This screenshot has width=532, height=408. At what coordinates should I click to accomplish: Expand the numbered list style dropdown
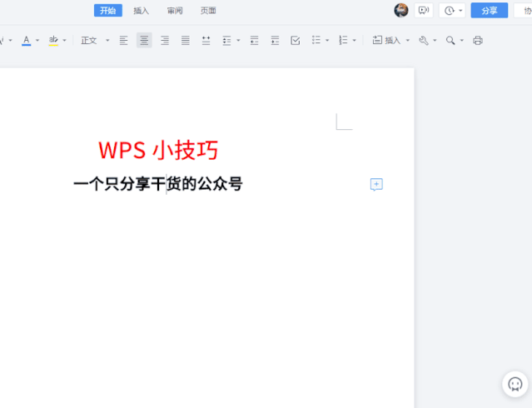pyautogui.click(x=354, y=41)
